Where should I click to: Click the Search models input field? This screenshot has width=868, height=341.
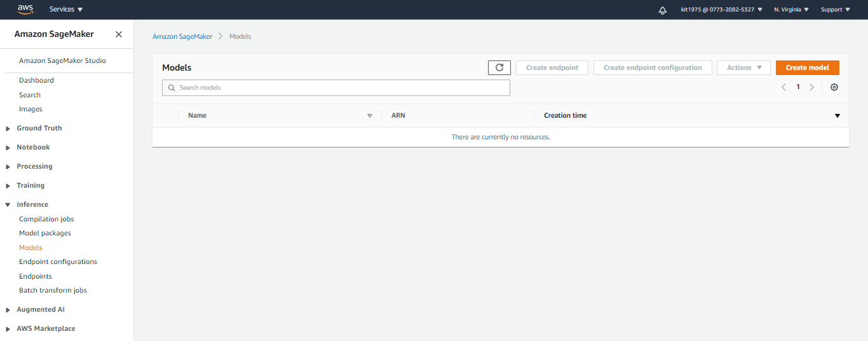[336, 88]
